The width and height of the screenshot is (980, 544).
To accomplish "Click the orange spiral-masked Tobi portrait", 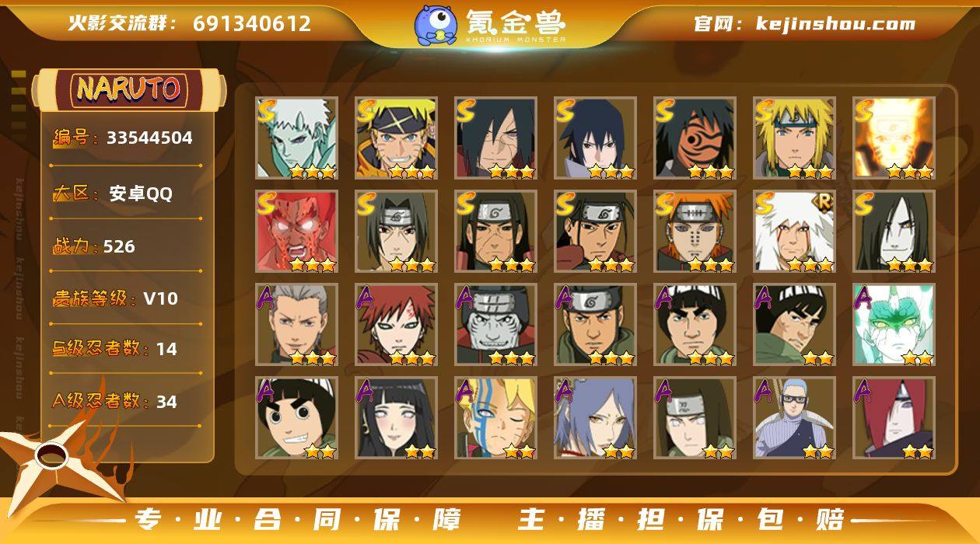I will (695, 138).
